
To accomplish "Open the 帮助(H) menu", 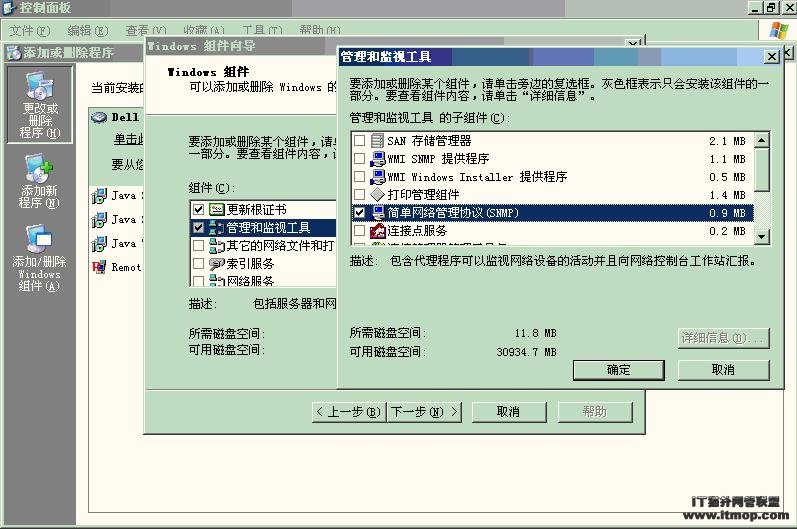I will tap(320, 30).
